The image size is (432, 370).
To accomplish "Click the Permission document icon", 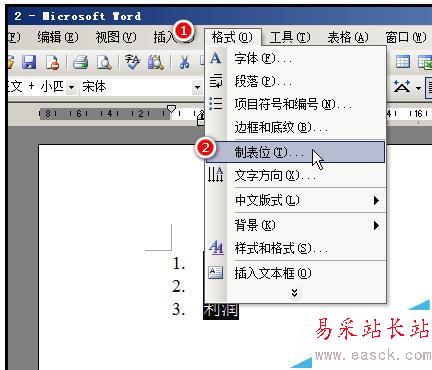I will 52,62.
